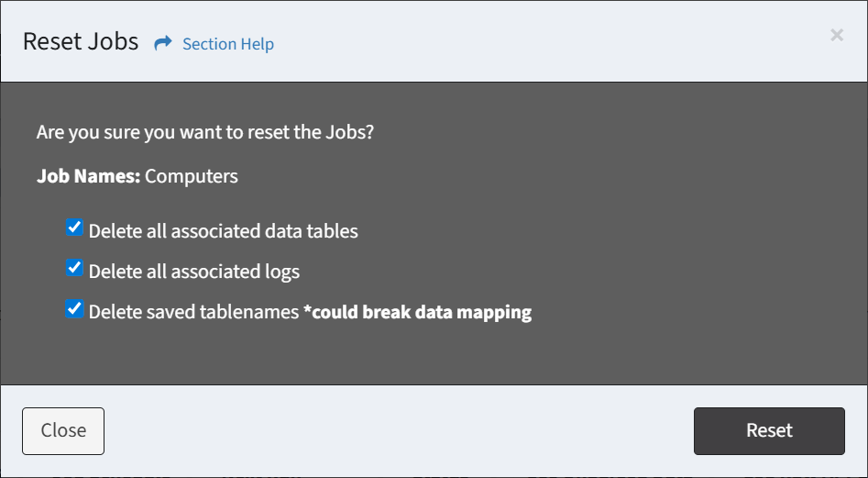Click the Reset Jobs dialog title
The height and width of the screenshot is (478, 868).
click(x=81, y=42)
